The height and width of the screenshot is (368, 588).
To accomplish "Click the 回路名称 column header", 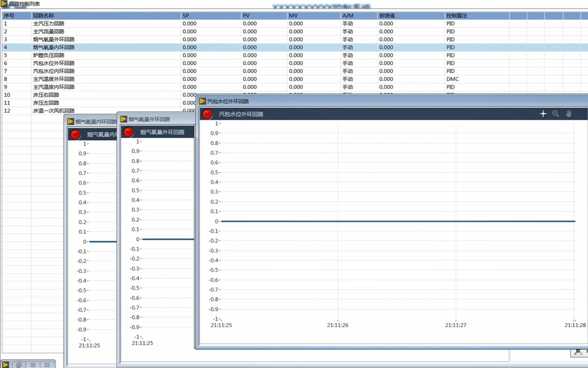I will pos(106,16).
